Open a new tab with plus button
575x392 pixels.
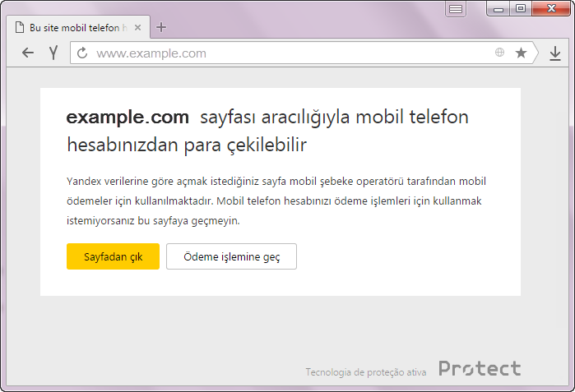161,27
